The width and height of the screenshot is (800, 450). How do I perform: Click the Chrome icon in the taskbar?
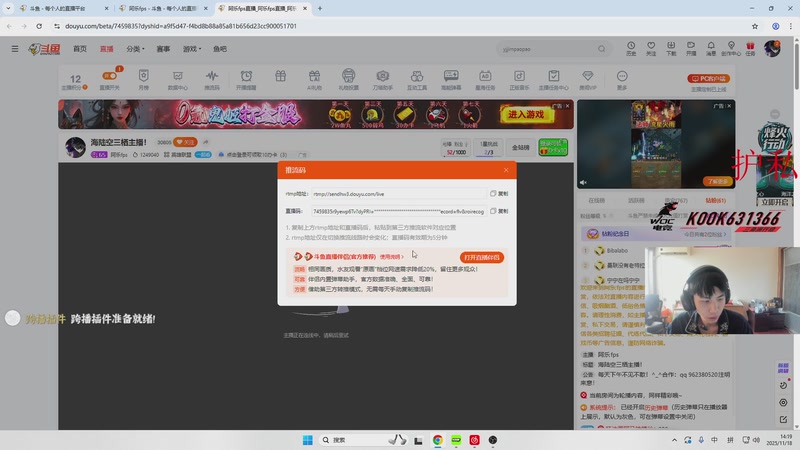[437, 440]
